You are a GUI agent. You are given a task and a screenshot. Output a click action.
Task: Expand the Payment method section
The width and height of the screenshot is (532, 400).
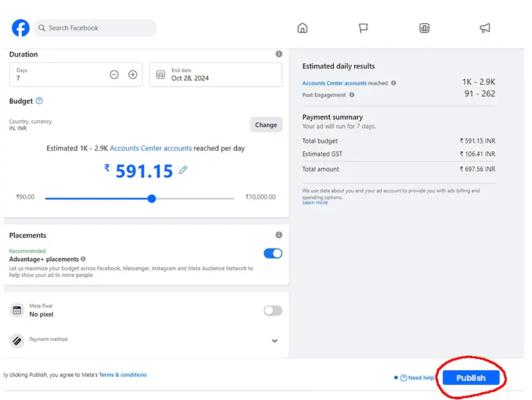[x=274, y=340]
